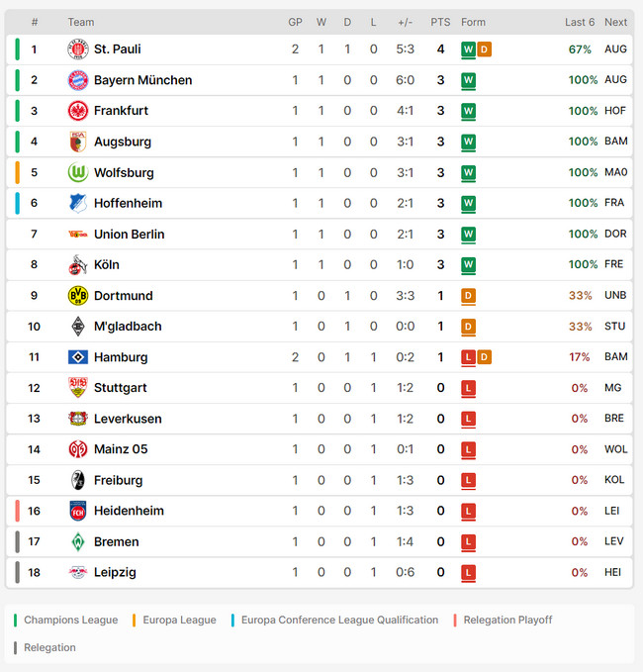This screenshot has height=672, width=643.
Task: Open the Leverkusen team name link
Action: click(x=128, y=419)
